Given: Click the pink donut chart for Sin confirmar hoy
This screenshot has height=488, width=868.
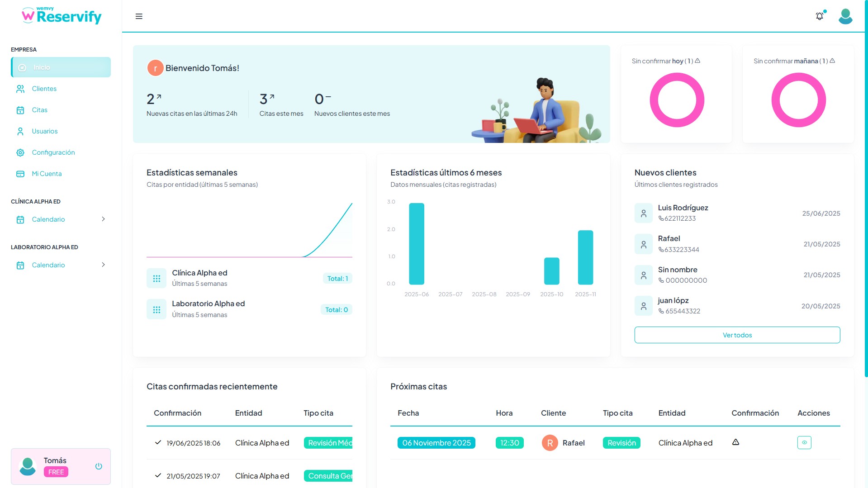Looking at the screenshot, I should point(677,99).
